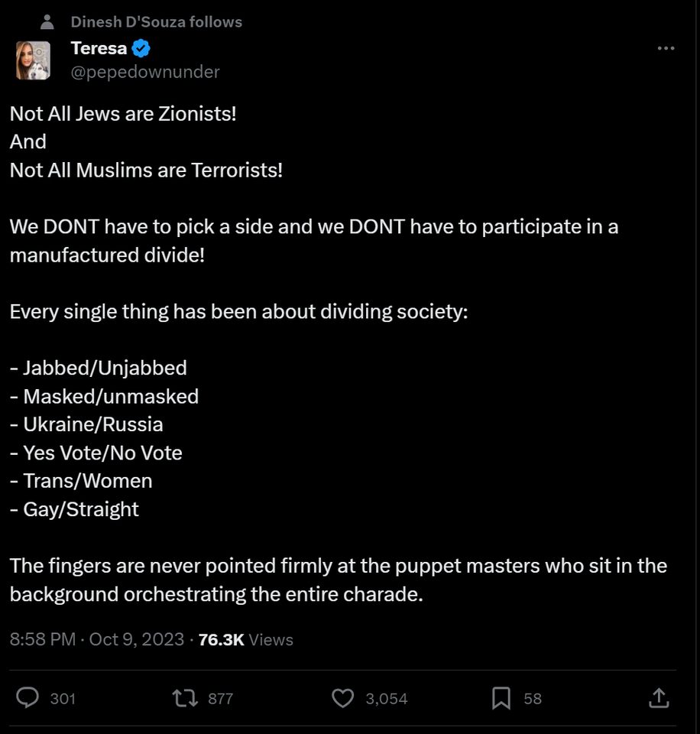Click the 3,054 likes count

[x=386, y=698]
